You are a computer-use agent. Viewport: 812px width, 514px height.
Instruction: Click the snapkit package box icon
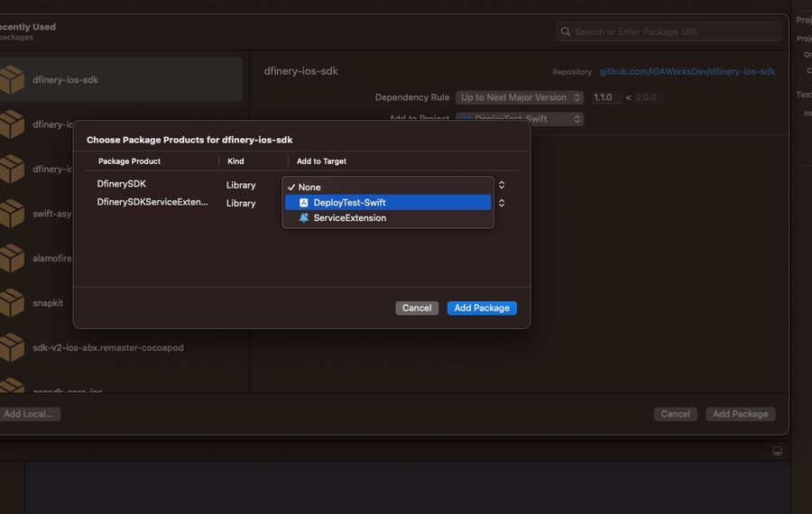pos(12,303)
